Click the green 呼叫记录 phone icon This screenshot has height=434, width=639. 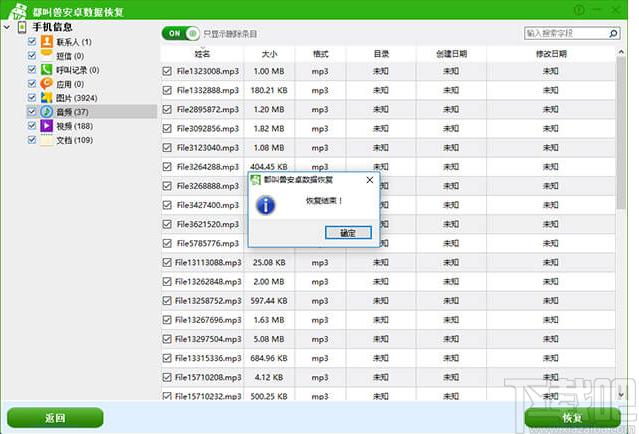[46, 70]
